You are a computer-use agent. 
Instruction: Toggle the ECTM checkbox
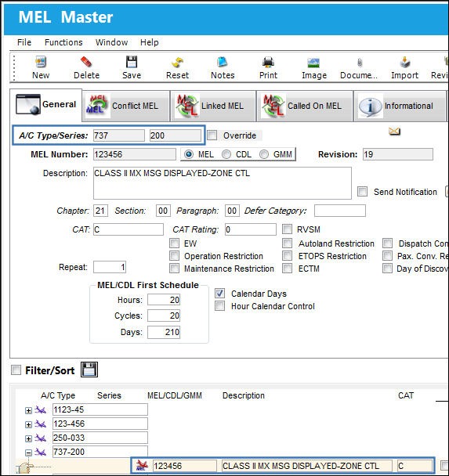(x=287, y=268)
